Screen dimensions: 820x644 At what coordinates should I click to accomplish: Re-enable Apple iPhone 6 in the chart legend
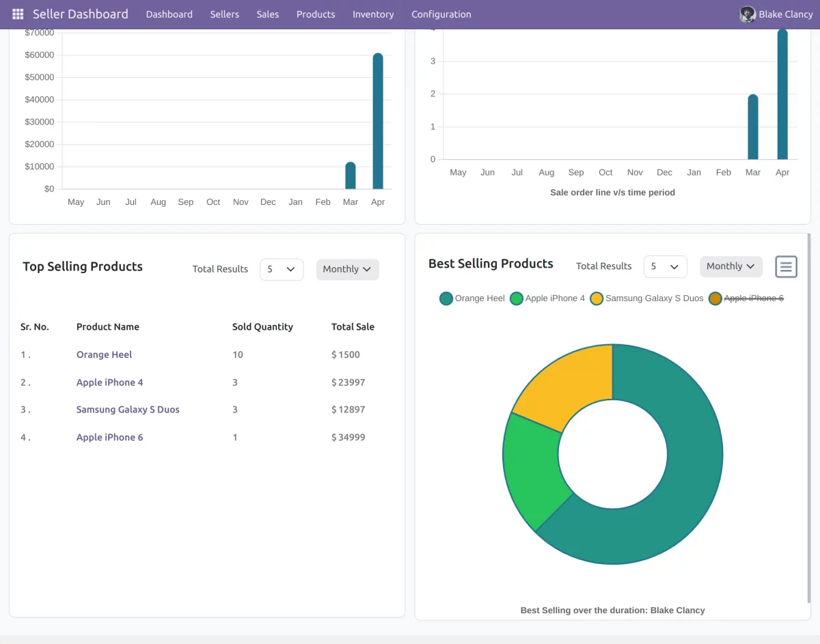point(752,298)
